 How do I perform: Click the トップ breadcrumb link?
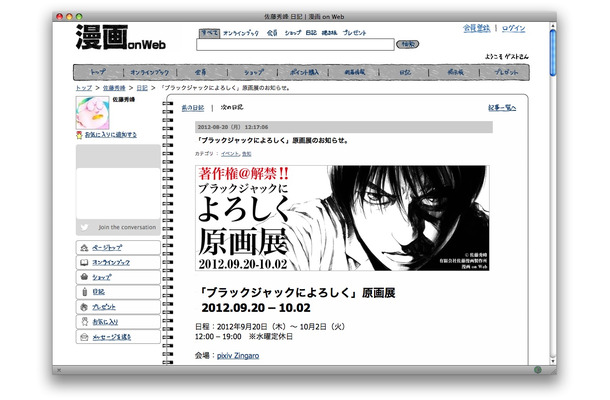(x=84, y=88)
